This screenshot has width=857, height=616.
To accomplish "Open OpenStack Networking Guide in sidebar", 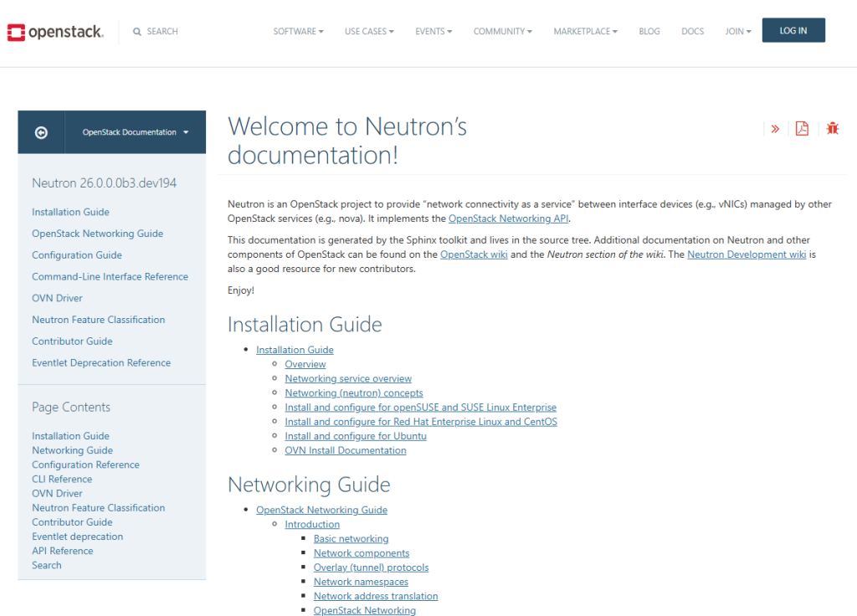I will click(97, 234).
